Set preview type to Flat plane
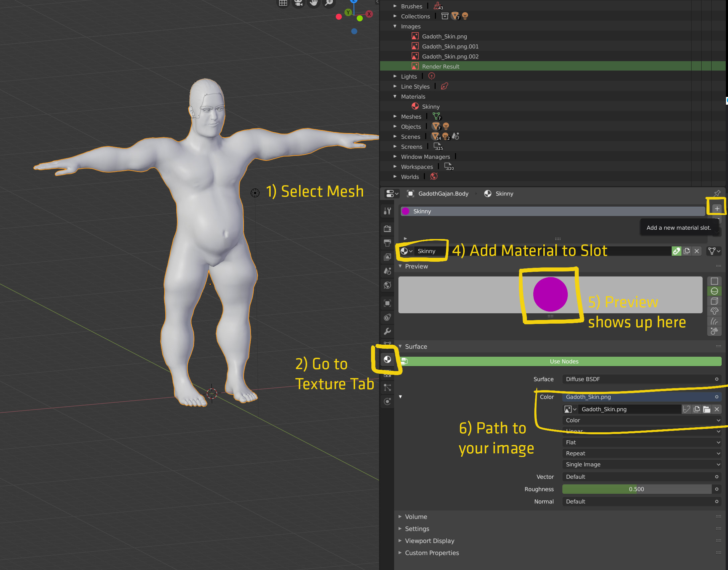 714,281
